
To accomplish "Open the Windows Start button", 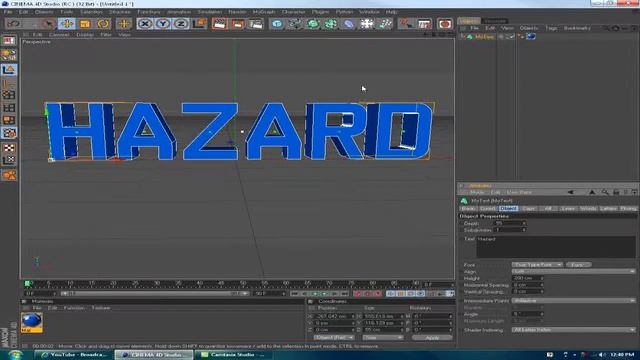I will coord(15,355).
